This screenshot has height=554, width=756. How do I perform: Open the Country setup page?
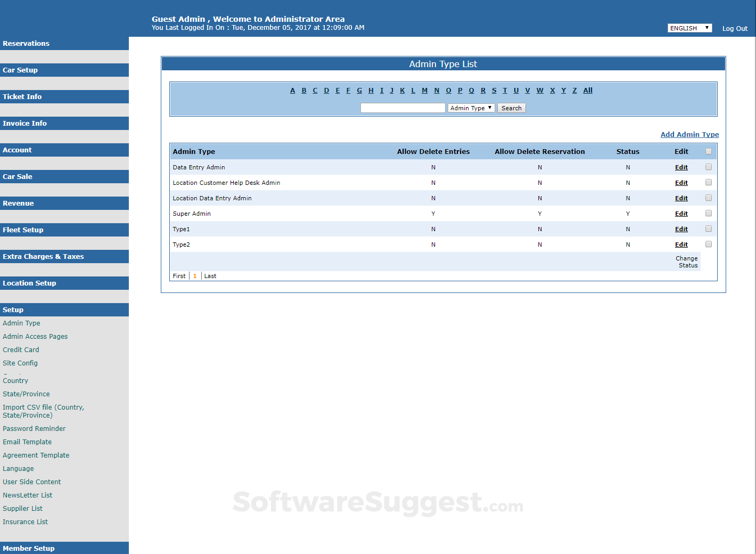point(15,380)
